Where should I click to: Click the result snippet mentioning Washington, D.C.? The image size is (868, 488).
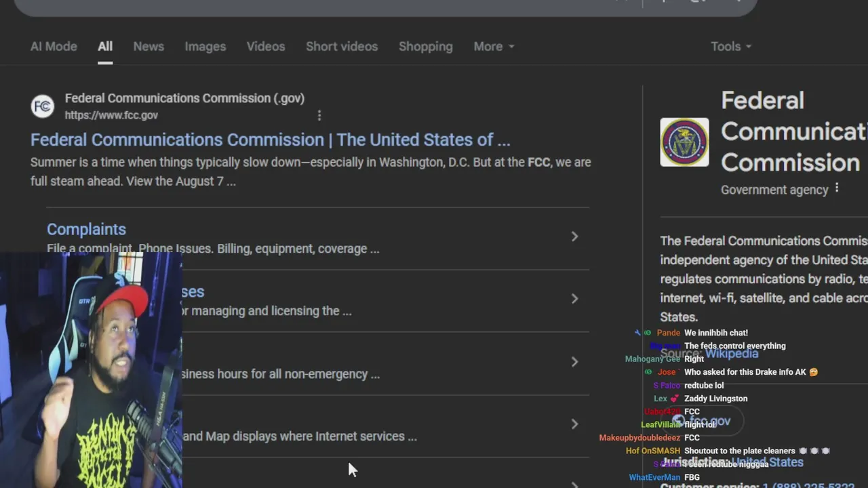[x=311, y=171]
